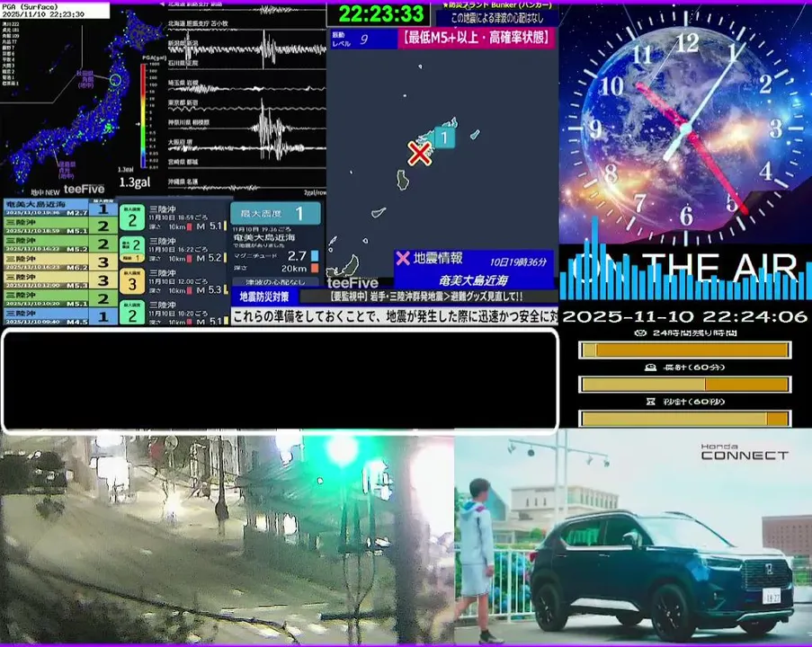Select the 三陸沖 M5.1 18:59 colored row
The width and height of the screenshot is (812, 647).
[60, 226]
